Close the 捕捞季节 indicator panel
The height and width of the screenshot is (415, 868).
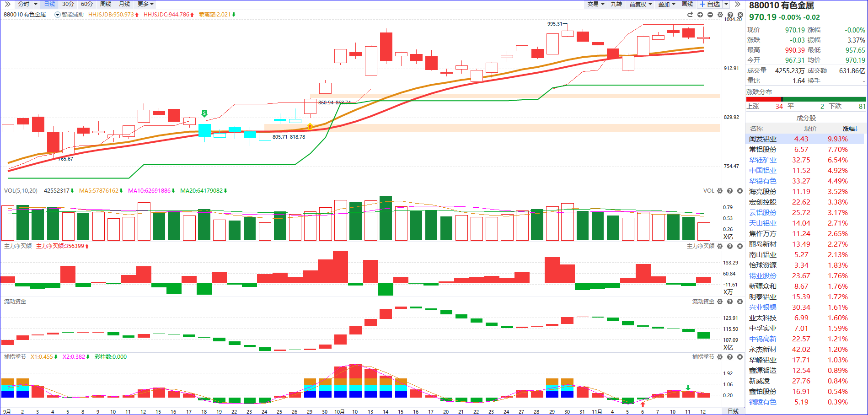740,357
